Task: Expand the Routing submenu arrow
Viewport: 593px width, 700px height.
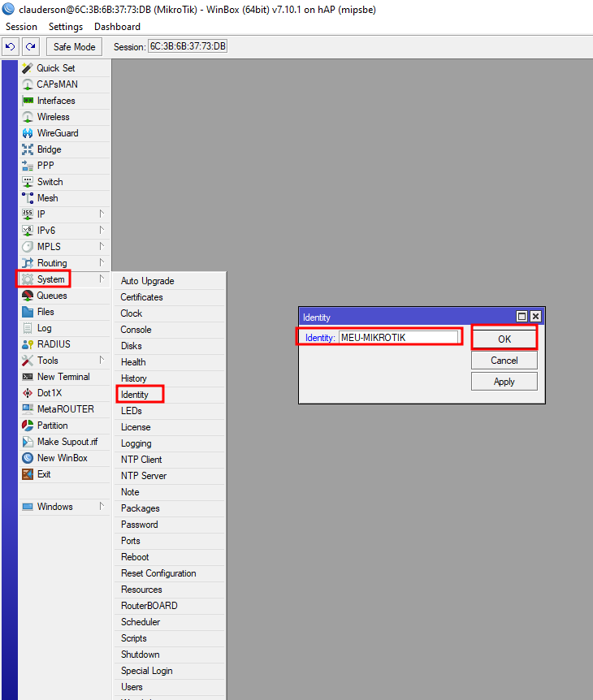Action: [x=102, y=263]
